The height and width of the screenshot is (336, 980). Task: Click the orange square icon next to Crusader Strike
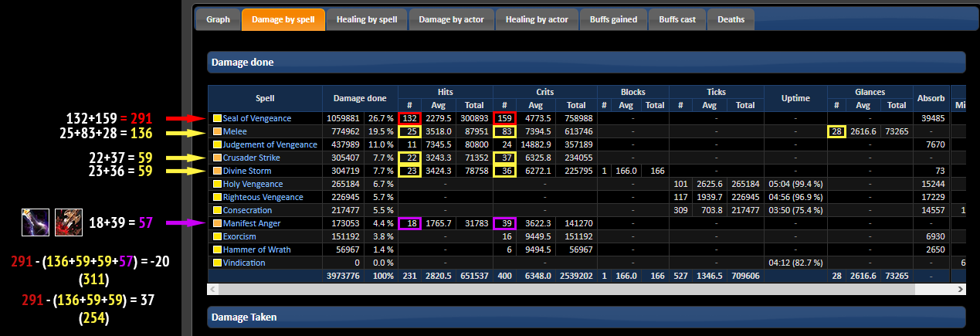point(217,158)
